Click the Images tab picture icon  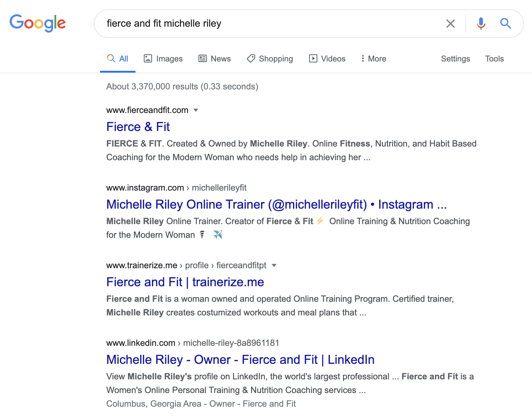coord(148,58)
